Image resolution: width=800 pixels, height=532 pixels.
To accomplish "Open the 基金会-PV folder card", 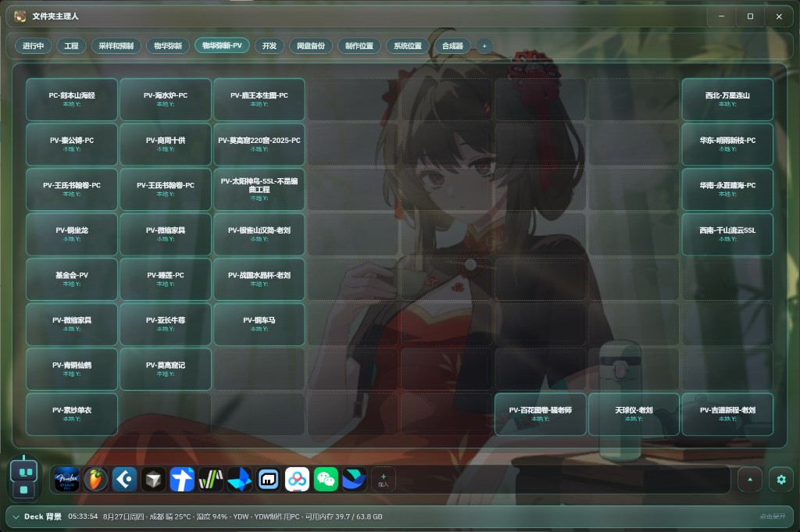I will tap(72, 279).
